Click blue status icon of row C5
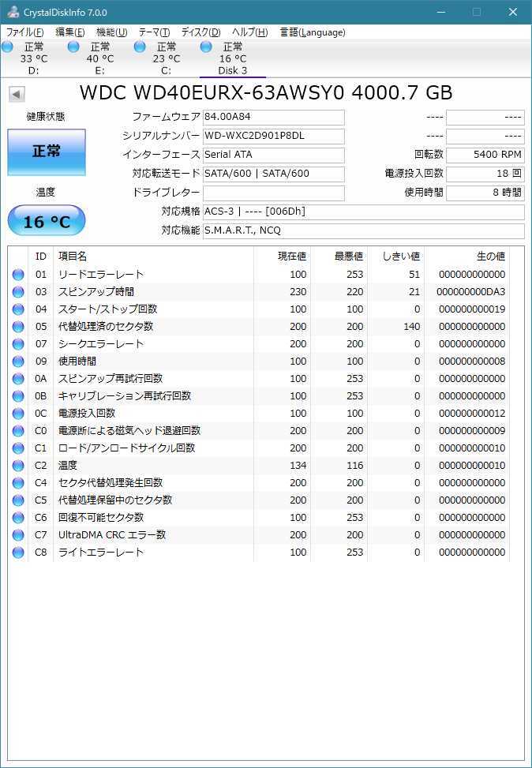The height and width of the screenshot is (768, 532). coord(18,500)
